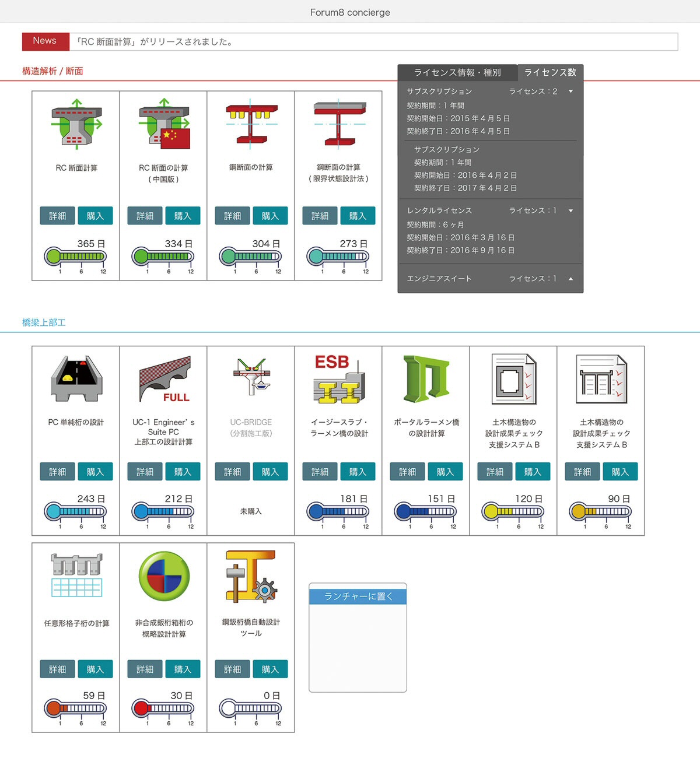Click the RC 断面計算 product icon

tap(76, 124)
